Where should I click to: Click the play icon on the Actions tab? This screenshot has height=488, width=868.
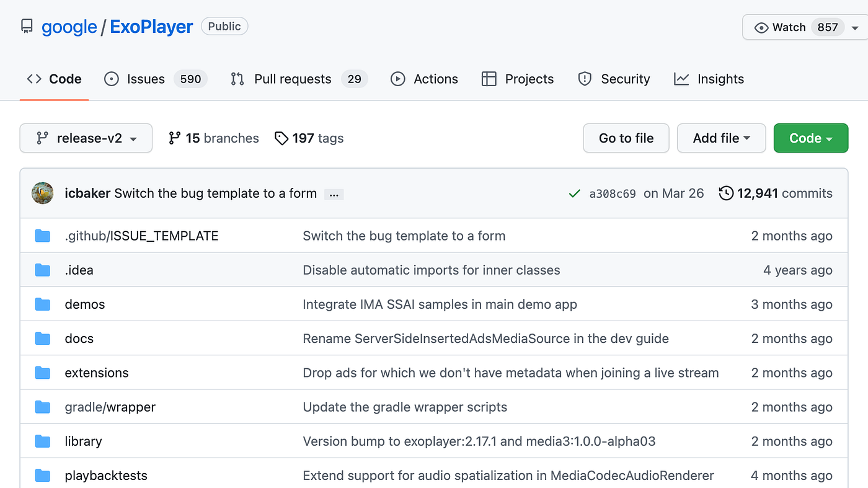point(397,79)
